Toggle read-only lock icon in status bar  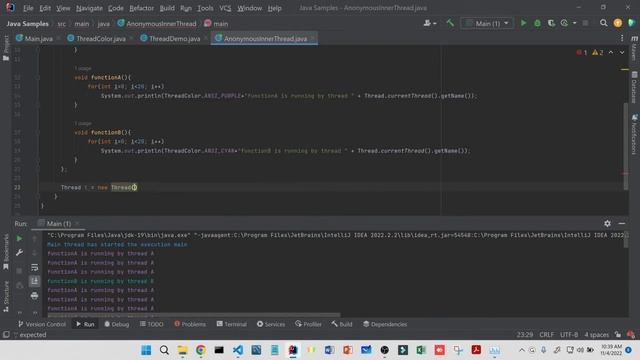(x=618, y=335)
